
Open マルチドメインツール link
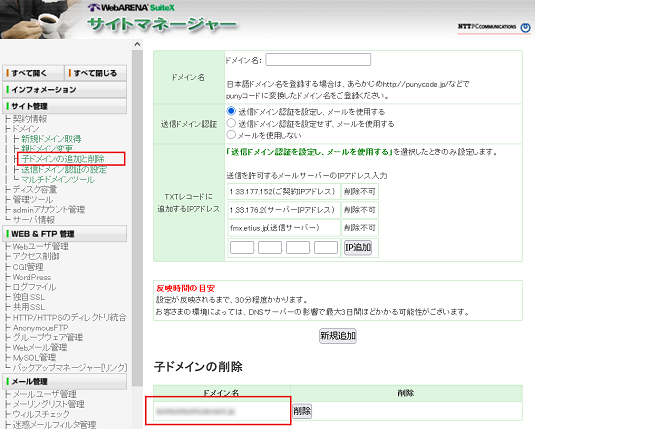(x=58, y=179)
